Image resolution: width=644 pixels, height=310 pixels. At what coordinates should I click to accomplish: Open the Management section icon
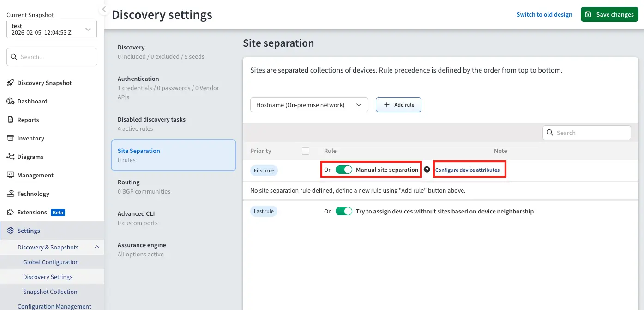[x=10, y=175]
